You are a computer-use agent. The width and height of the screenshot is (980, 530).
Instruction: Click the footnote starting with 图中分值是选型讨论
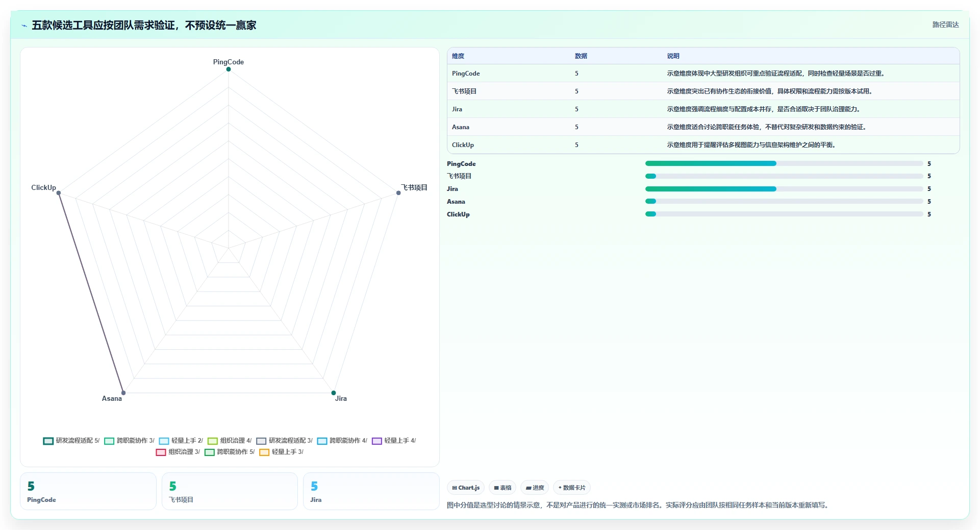coord(639,505)
